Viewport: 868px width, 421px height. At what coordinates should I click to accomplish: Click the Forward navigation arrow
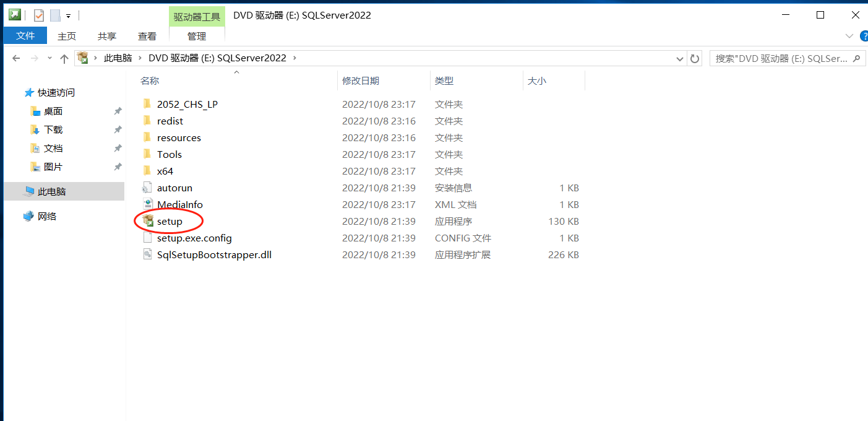35,58
